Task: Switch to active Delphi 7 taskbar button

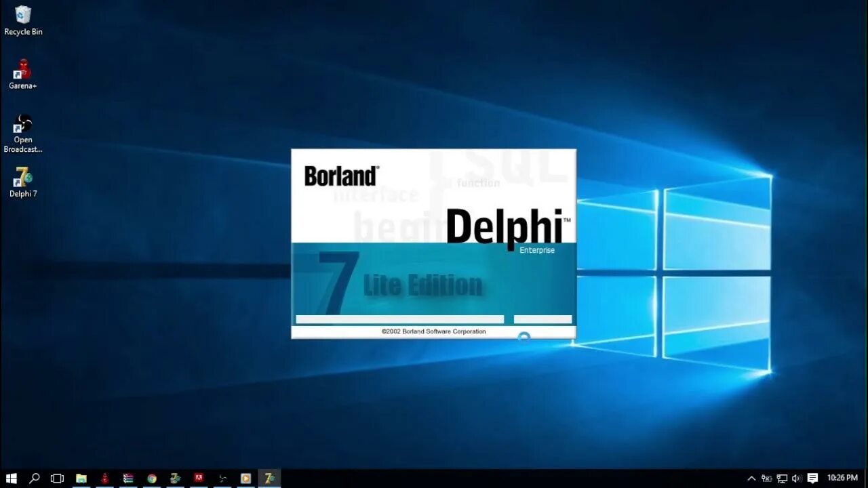Action: (269, 479)
